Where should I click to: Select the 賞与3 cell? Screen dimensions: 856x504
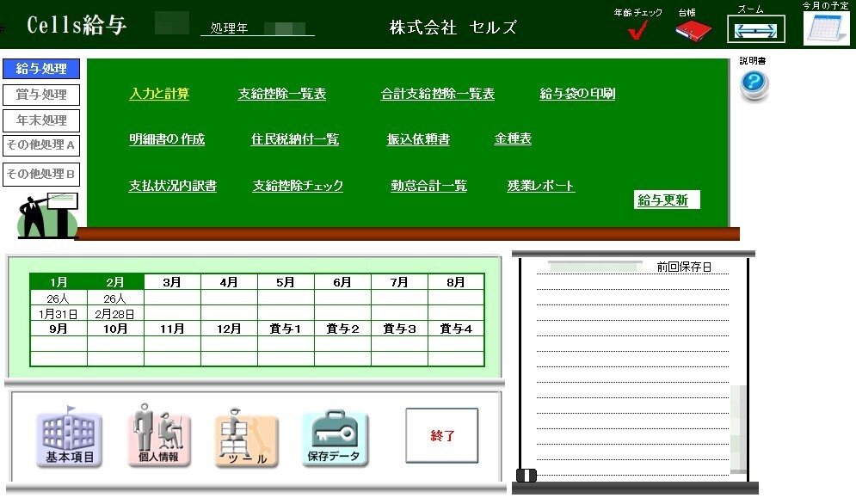pos(399,329)
